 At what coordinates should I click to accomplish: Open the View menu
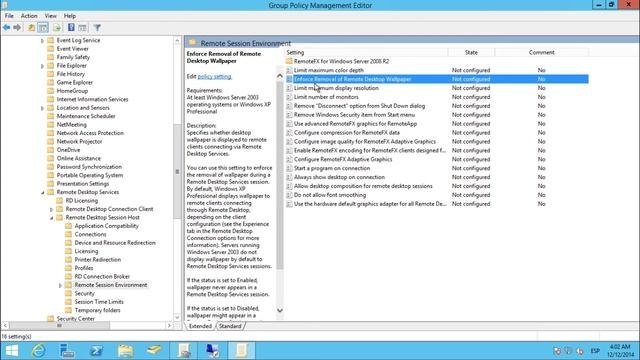(51, 16)
